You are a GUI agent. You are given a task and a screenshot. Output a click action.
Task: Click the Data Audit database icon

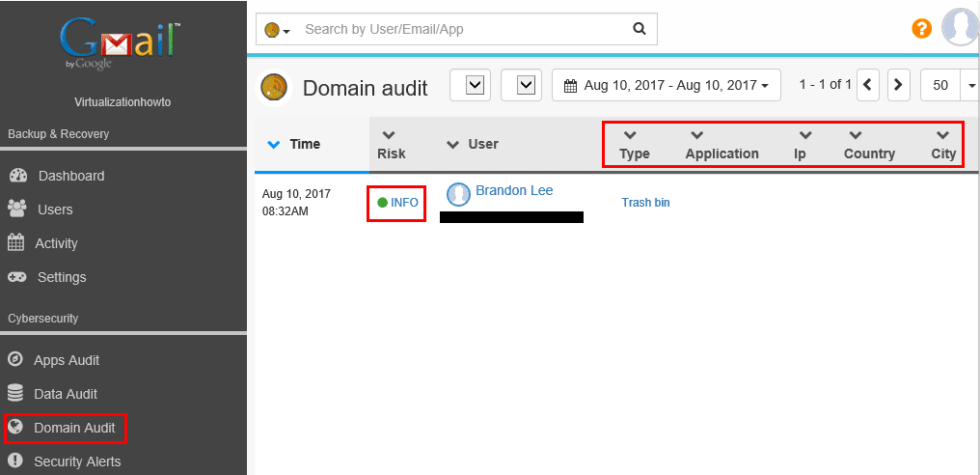click(x=15, y=393)
